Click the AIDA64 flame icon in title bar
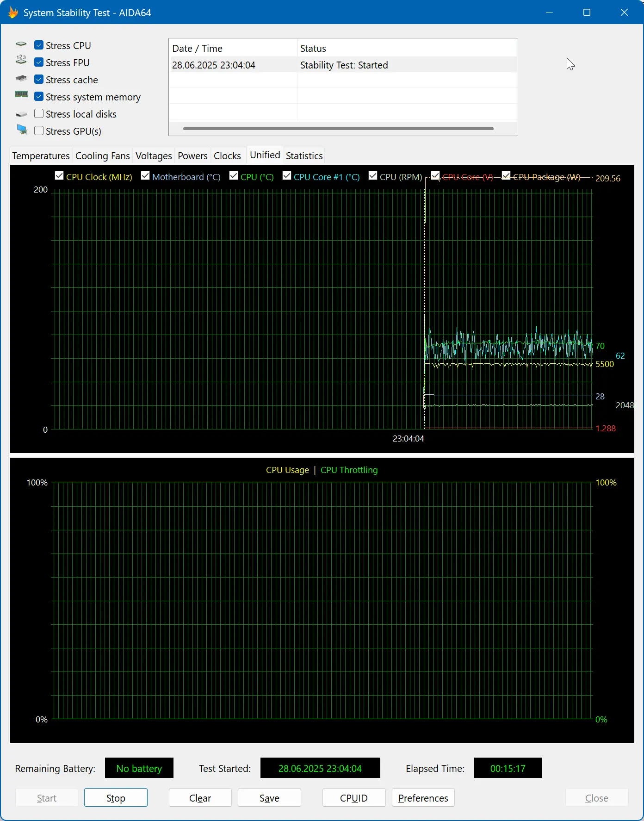 [13, 12]
